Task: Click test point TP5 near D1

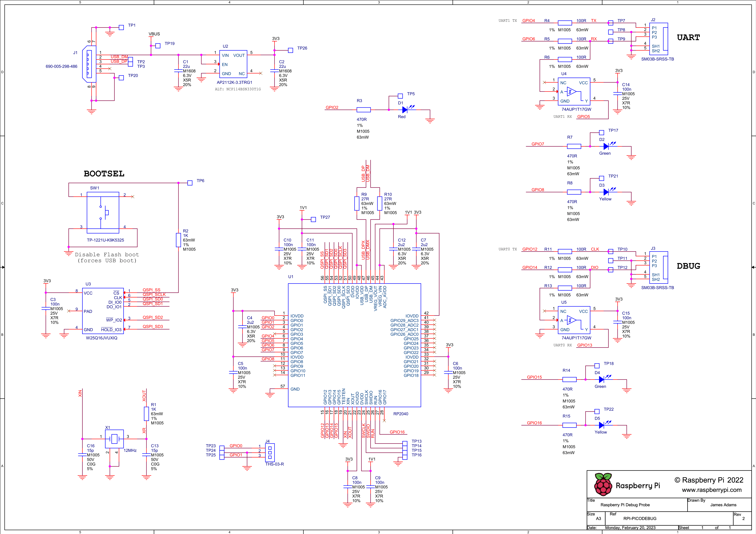Action: (x=400, y=96)
